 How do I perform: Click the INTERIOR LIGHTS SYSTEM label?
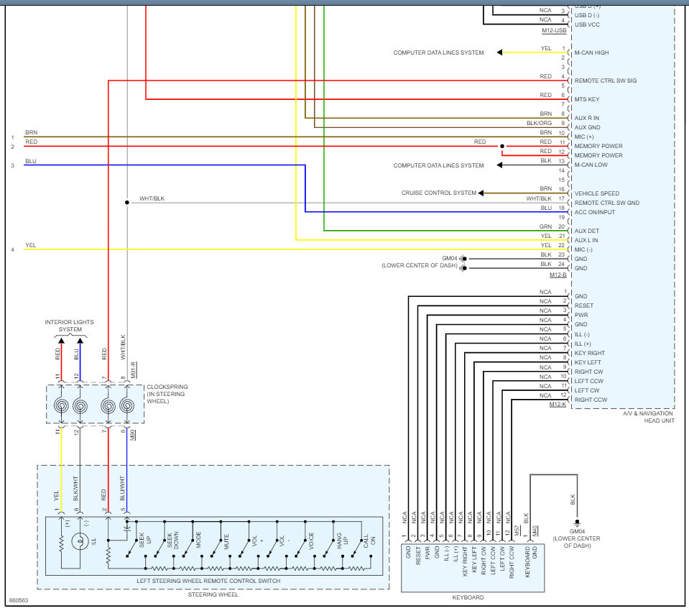(x=70, y=326)
